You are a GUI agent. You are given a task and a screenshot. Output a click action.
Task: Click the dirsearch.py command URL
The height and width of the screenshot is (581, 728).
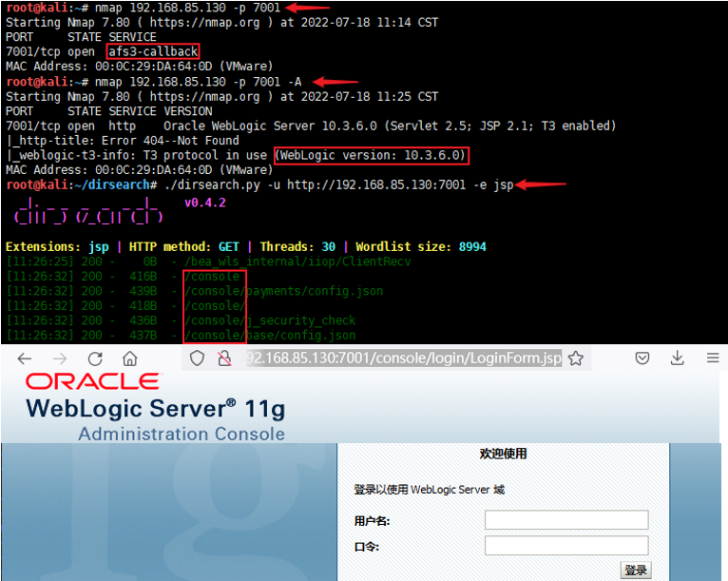pyautogui.click(x=376, y=184)
